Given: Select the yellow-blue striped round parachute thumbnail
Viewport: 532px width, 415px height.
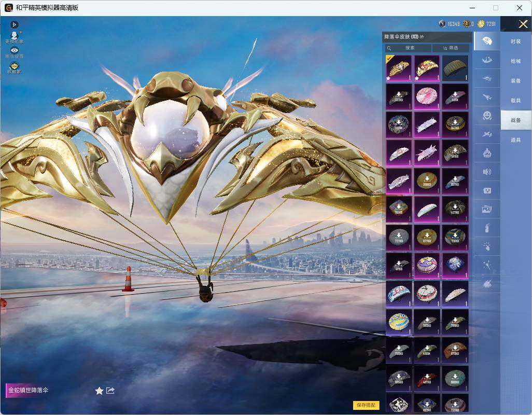Looking at the screenshot, I should pyautogui.click(x=399, y=322).
